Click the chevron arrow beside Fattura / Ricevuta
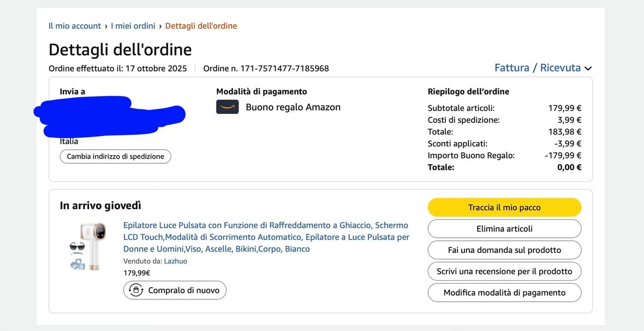The width and height of the screenshot is (644, 331). click(x=588, y=69)
